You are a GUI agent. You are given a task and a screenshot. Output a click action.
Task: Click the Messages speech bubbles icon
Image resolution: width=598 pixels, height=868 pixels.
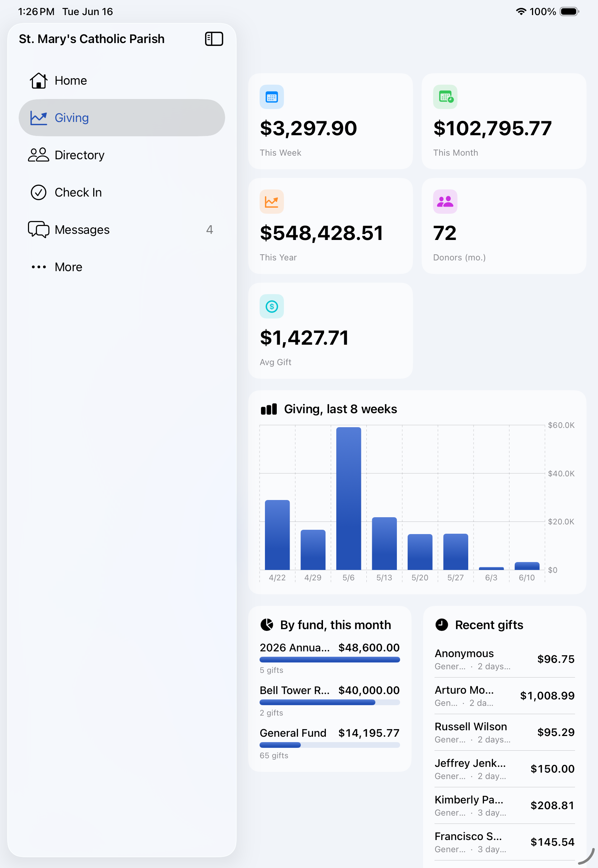pyautogui.click(x=39, y=229)
